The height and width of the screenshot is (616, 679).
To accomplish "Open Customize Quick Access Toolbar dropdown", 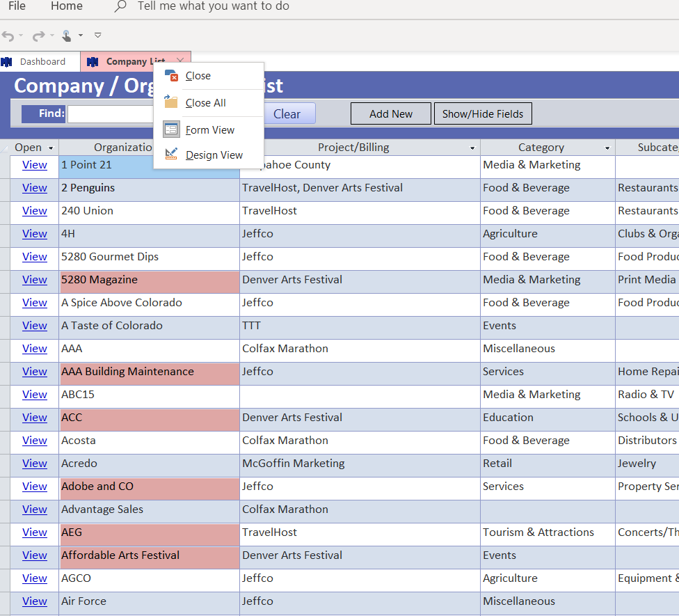I will pyautogui.click(x=98, y=35).
